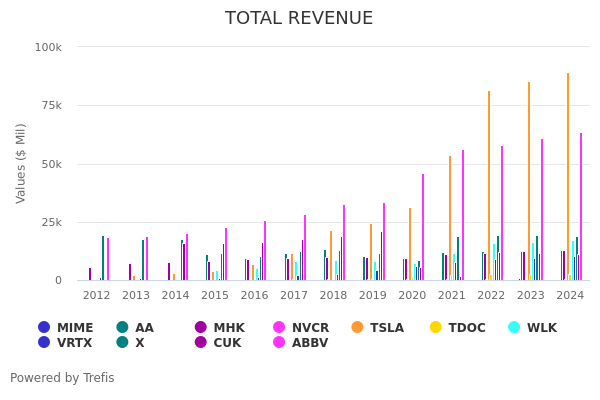
Task: Select the 2012 x-axis year label
Action: [97, 295]
